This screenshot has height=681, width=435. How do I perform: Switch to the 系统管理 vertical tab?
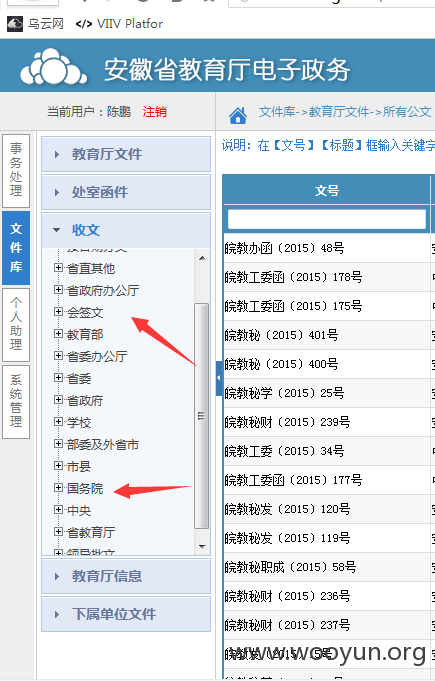[x=16, y=402]
